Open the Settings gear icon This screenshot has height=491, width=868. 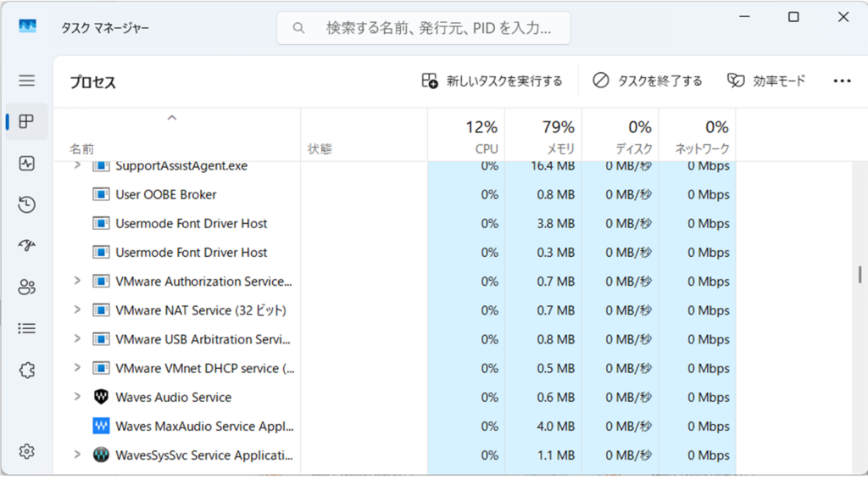pyautogui.click(x=27, y=451)
